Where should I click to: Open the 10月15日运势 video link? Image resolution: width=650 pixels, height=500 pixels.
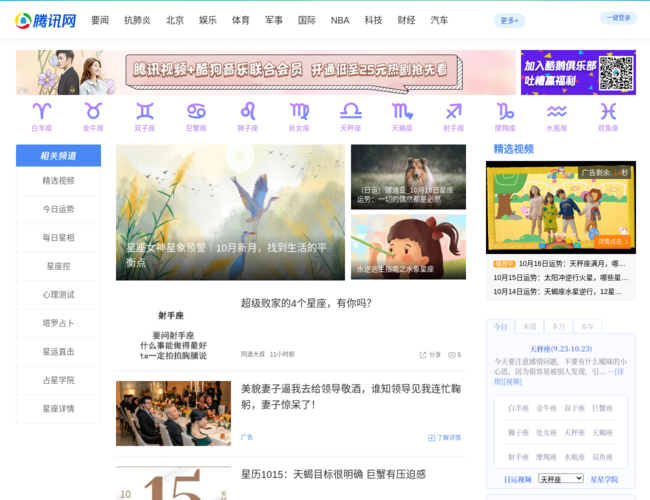tap(560, 278)
